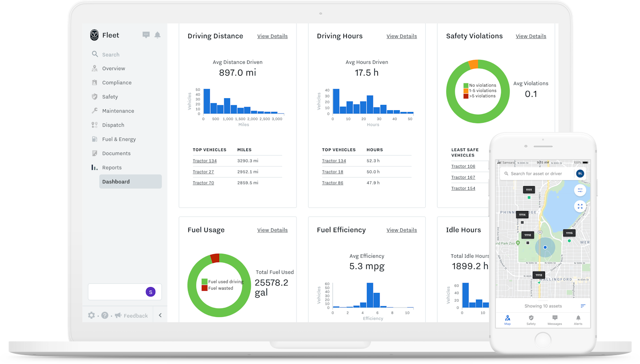Open the Tractor 134 link under Driving Distance
This screenshot has height=364, width=640.
pos(204,161)
